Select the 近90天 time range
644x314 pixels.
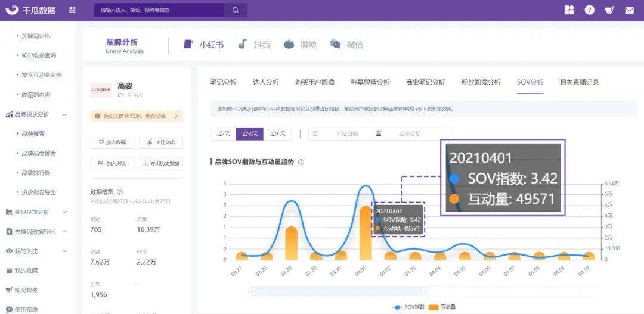(x=278, y=134)
